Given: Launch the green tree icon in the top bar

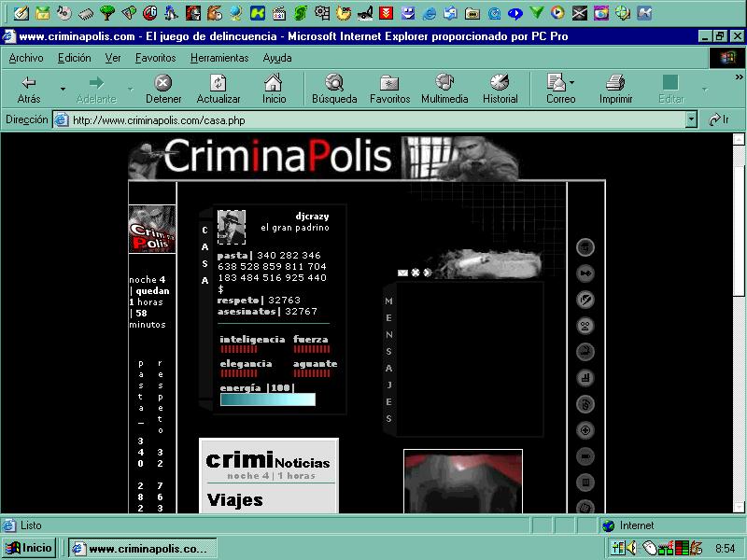Looking at the screenshot, I should tap(107, 13).
